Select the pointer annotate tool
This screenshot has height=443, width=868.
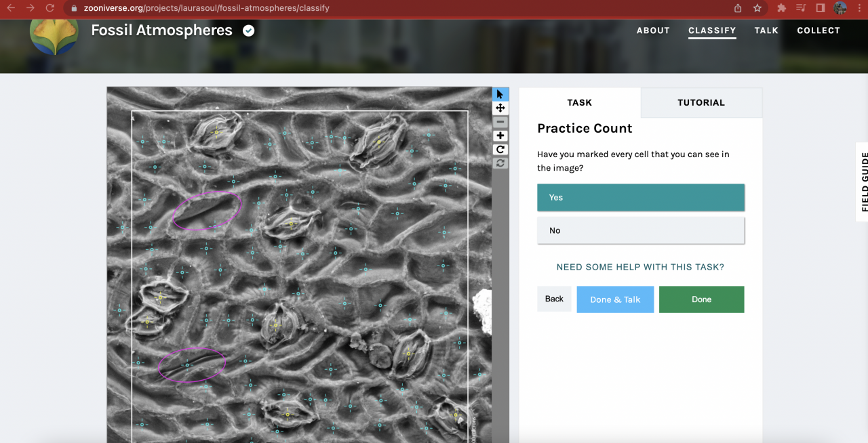(500, 94)
